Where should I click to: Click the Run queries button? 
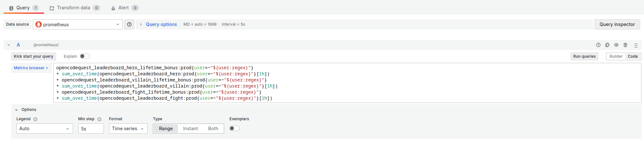[584, 56]
